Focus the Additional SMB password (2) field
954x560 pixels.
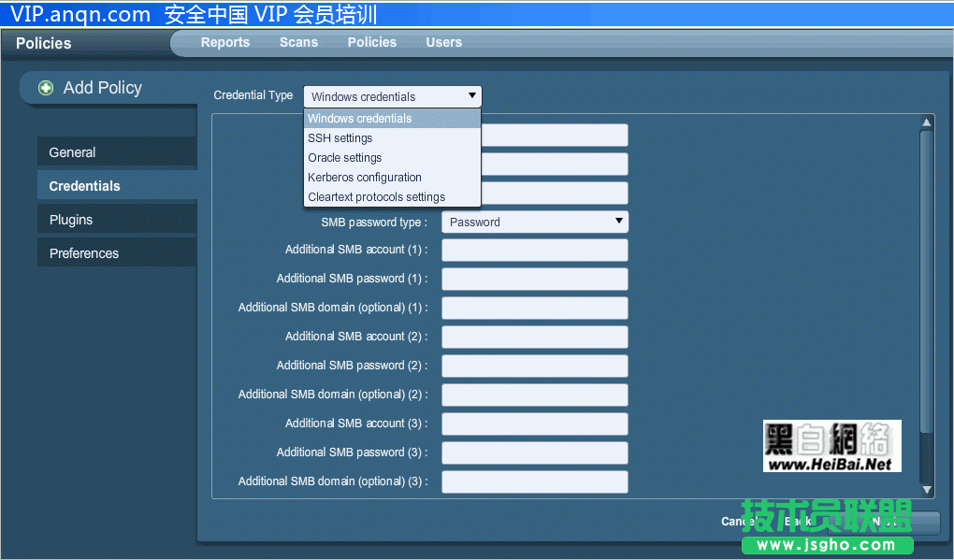(534, 366)
